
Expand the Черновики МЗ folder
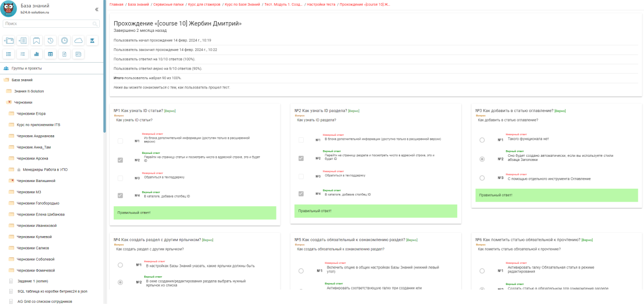coord(11,192)
